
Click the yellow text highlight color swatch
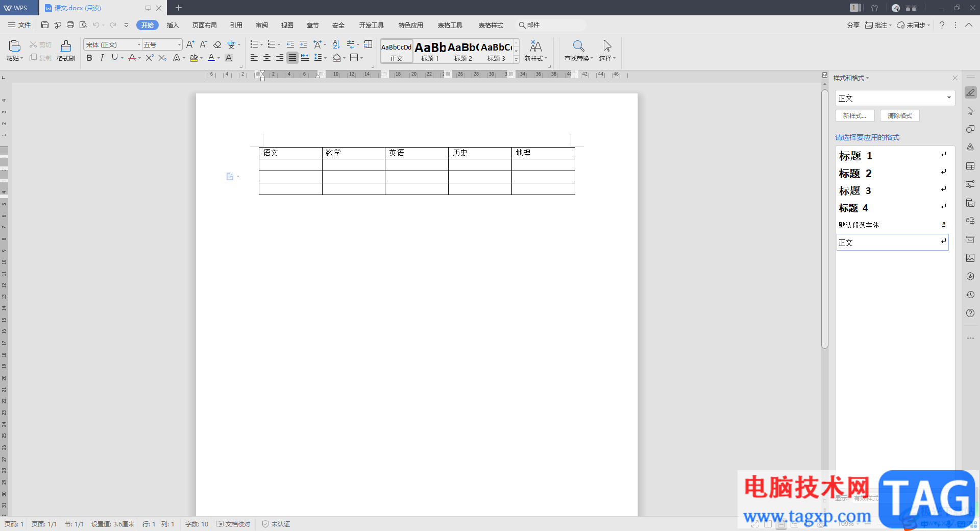(x=194, y=58)
